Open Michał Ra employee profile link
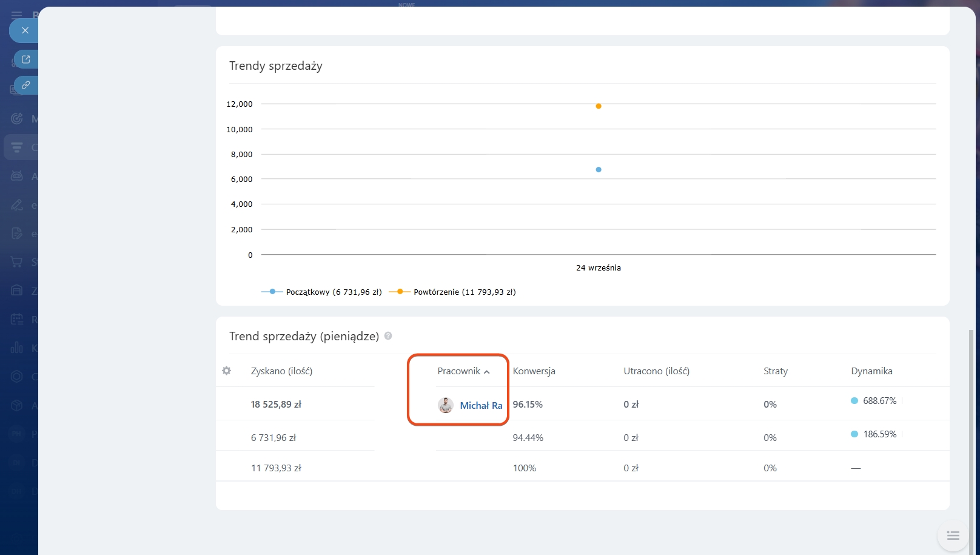Viewport: 980px width, 555px height. (481, 405)
